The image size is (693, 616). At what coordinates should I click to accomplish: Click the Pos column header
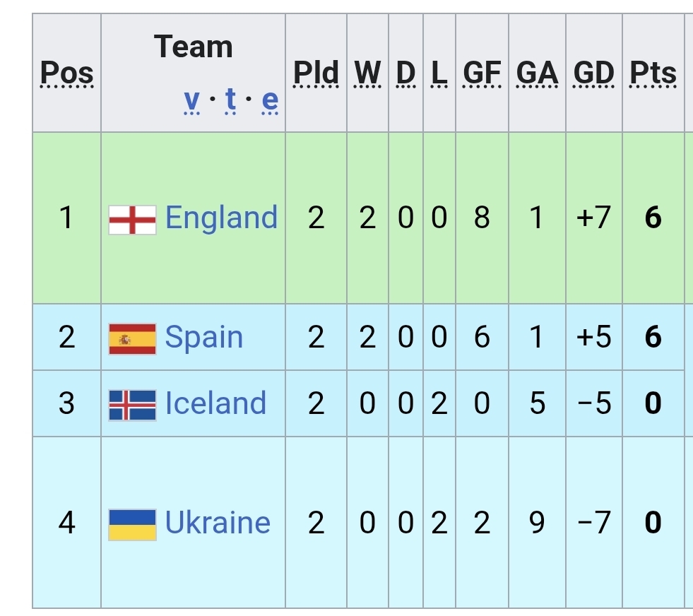[x=67, y=73]
